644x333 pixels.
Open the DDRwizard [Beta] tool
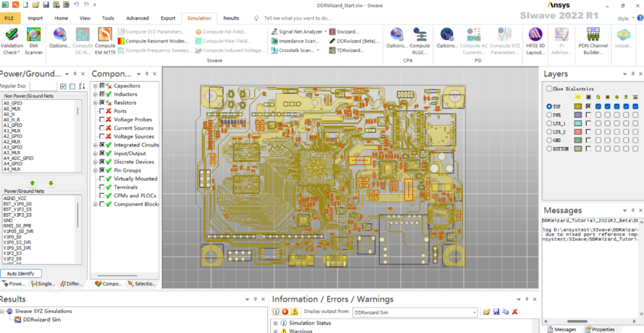(354, 41)
